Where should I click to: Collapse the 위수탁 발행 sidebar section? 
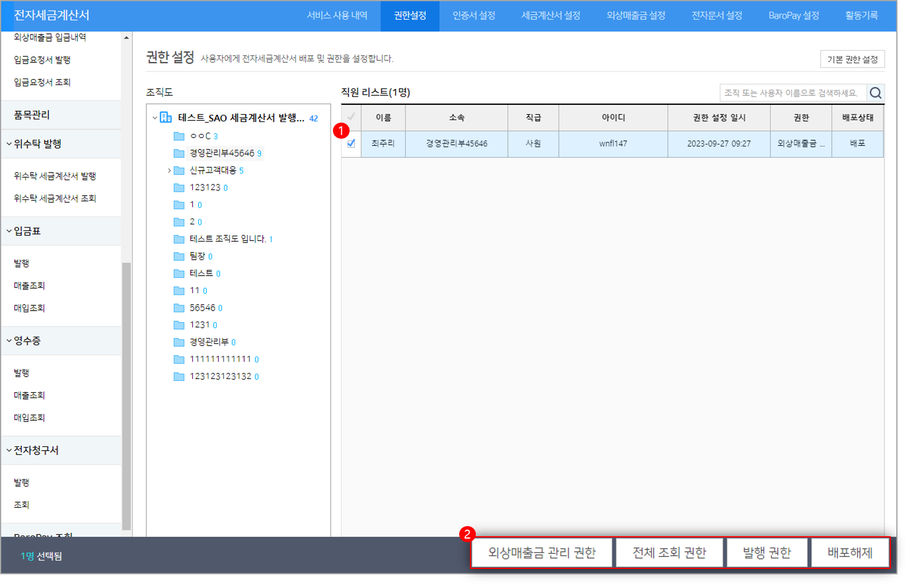point(9,144)
